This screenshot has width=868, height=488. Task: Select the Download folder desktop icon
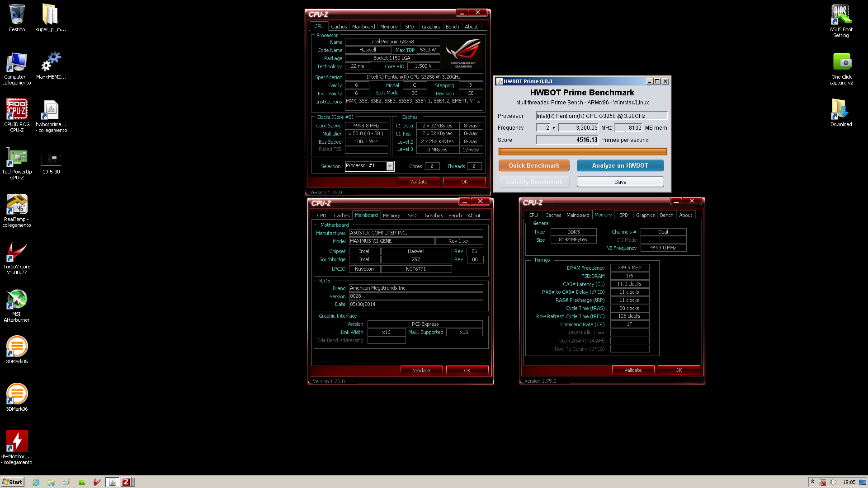pyautogui.click(x=841, y=113)
